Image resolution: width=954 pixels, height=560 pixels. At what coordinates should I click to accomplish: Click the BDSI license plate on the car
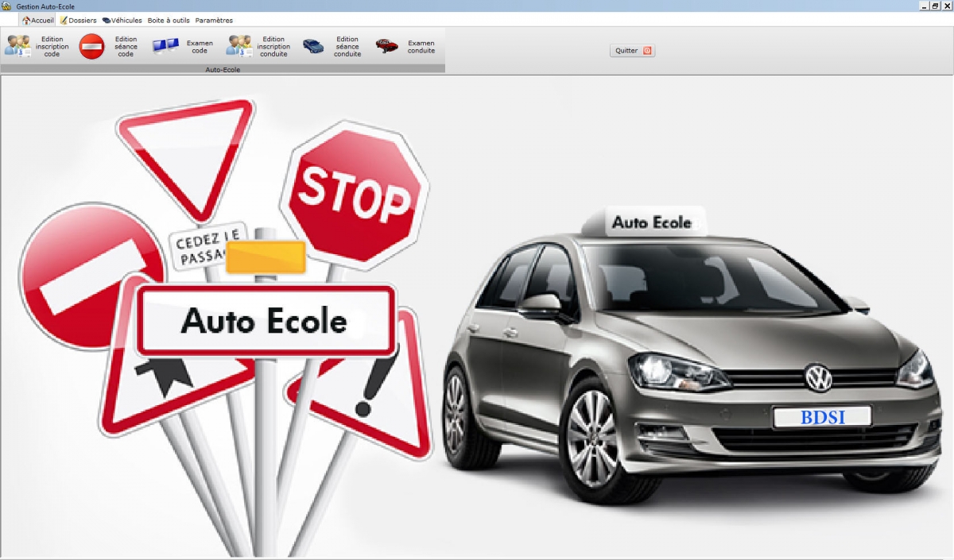coord(822,416)
